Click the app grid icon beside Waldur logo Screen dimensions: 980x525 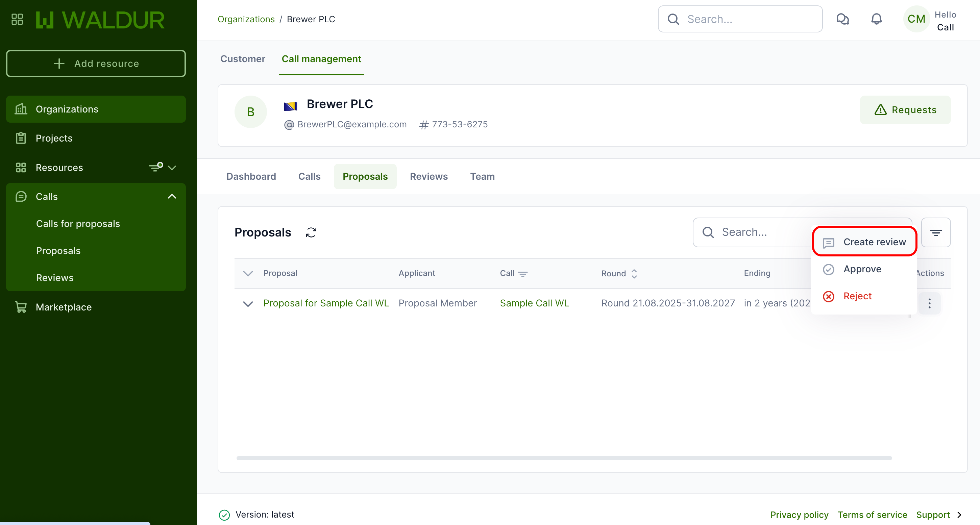pyautogui.click(x=17, y=19)
